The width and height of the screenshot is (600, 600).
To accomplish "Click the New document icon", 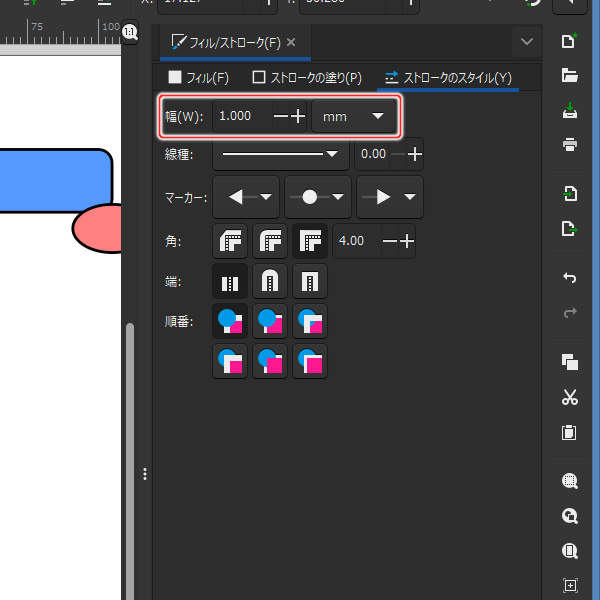I will (x=569, y=41).
